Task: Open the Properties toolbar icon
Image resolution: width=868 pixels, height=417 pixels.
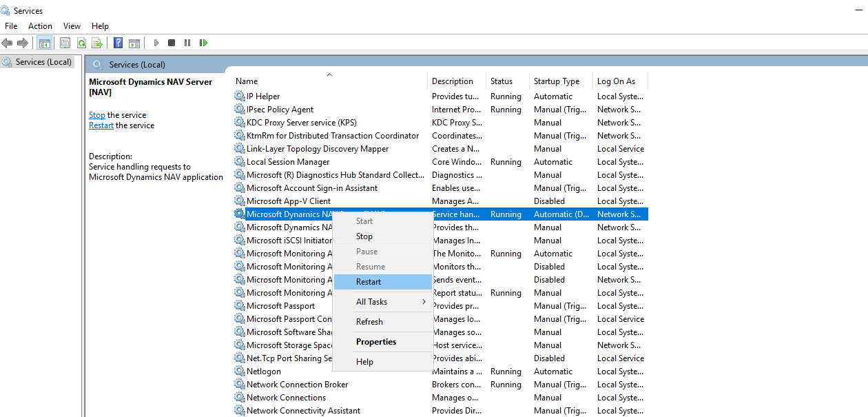Action: 65,43
